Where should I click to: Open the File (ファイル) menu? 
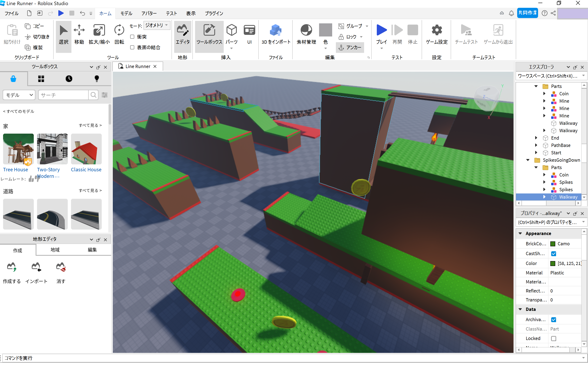(11, 14)
